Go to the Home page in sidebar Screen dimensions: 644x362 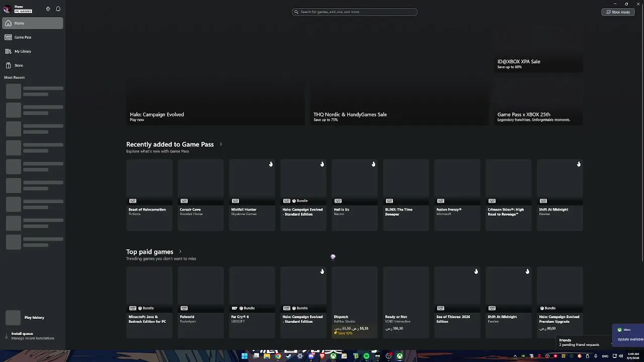click(x=33, y=23)
